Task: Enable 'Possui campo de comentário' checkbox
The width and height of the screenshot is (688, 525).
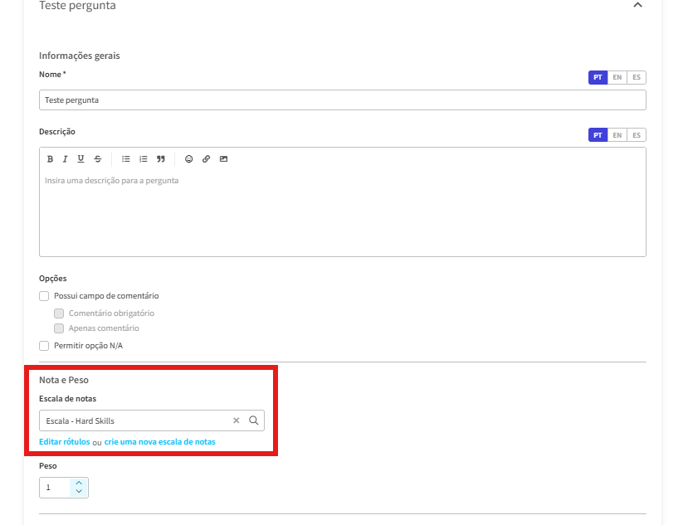Action: [x=44, y=296]
